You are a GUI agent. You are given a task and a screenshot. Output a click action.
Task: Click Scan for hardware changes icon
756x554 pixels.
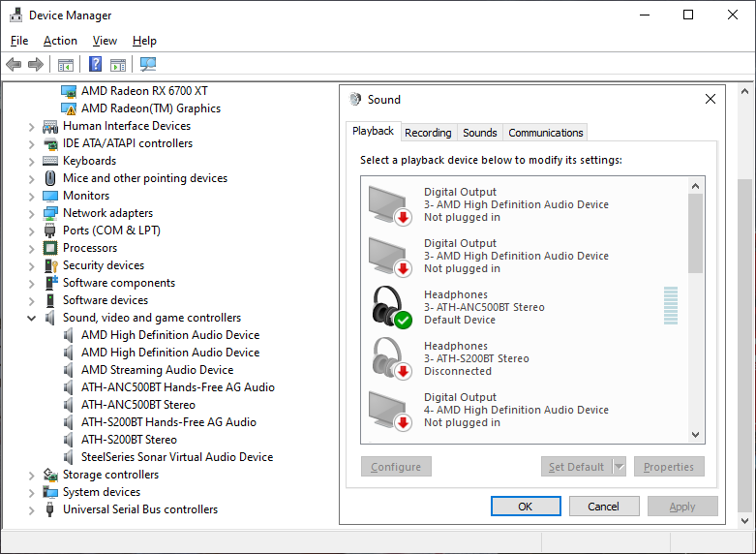(x=148, y=64)
